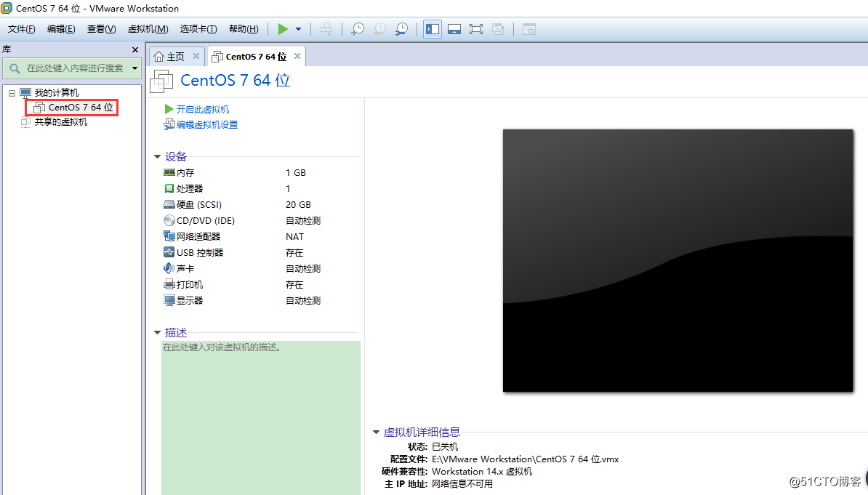Click the black VM screen preview

click(x=678, y=261)
